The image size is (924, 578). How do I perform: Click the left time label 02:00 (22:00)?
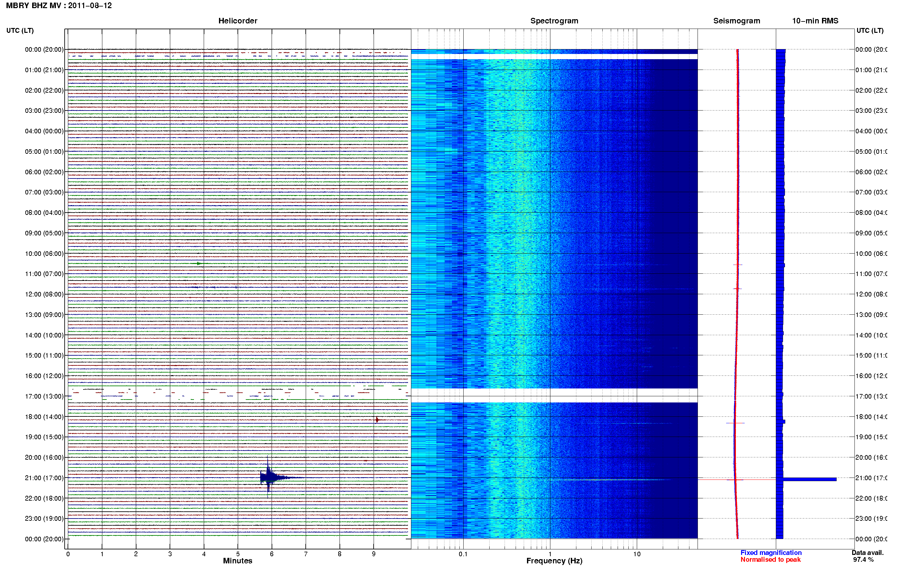pyautogui.click(x=44, y=91)
